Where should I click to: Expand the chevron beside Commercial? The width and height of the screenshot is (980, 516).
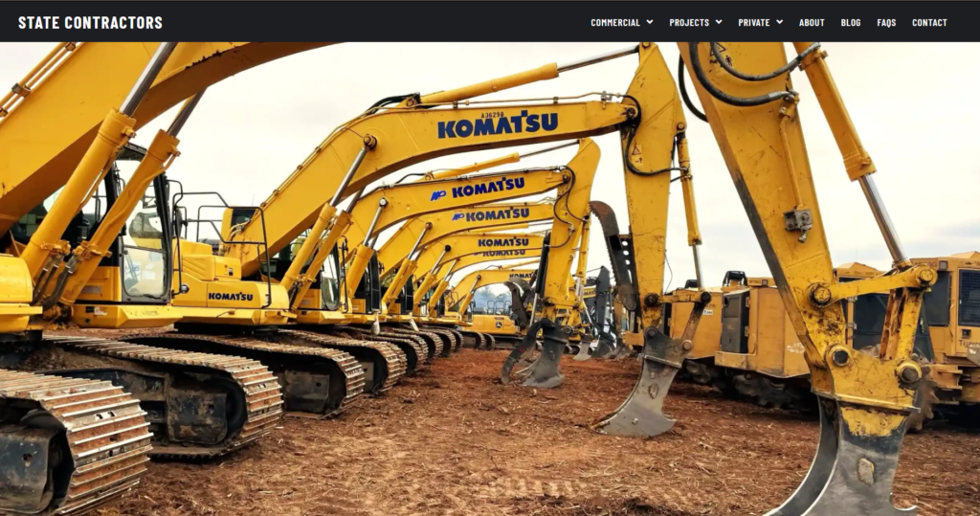tap(650, 22)
